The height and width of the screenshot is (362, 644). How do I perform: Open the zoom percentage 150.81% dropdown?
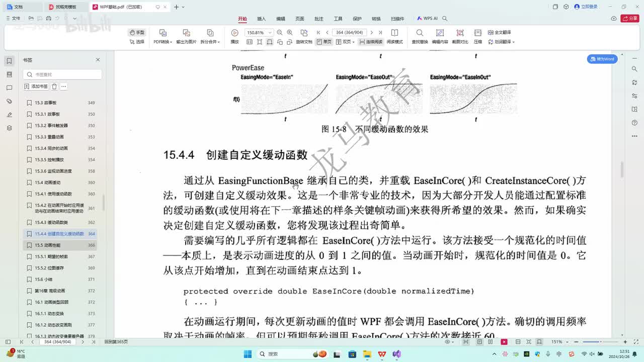pos(259,32)
